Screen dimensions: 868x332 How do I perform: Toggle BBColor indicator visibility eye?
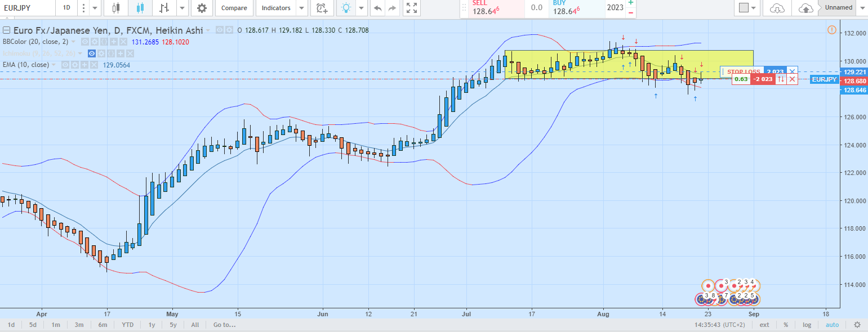[84, 42]
